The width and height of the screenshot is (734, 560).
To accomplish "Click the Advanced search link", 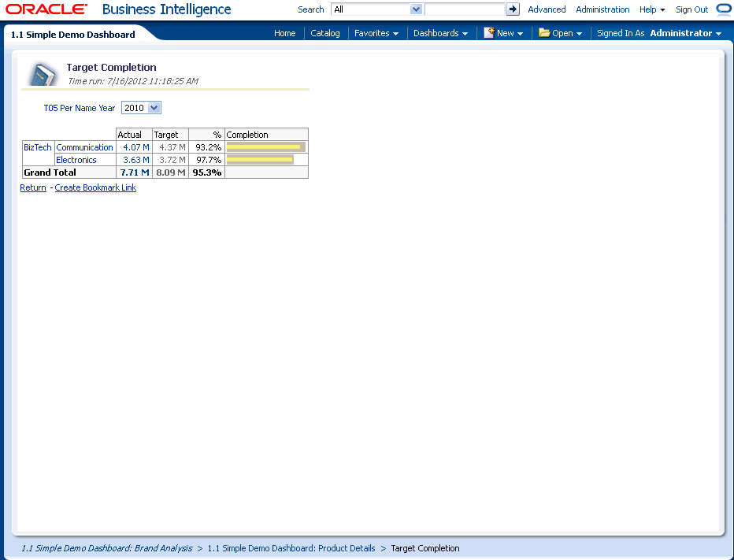I will click(x=547, y=9).
